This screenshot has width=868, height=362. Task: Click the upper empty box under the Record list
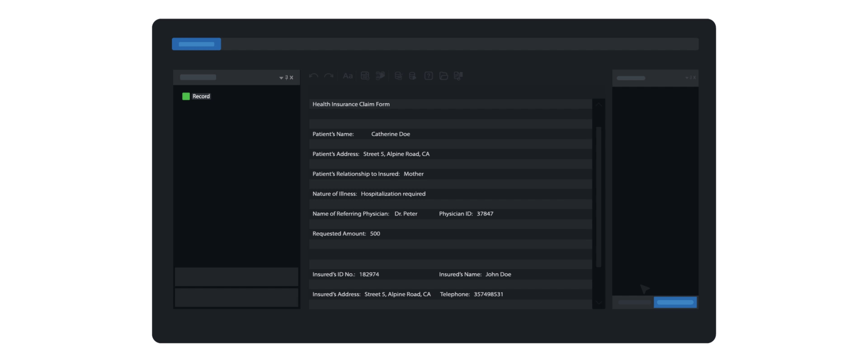pos(236,276)
